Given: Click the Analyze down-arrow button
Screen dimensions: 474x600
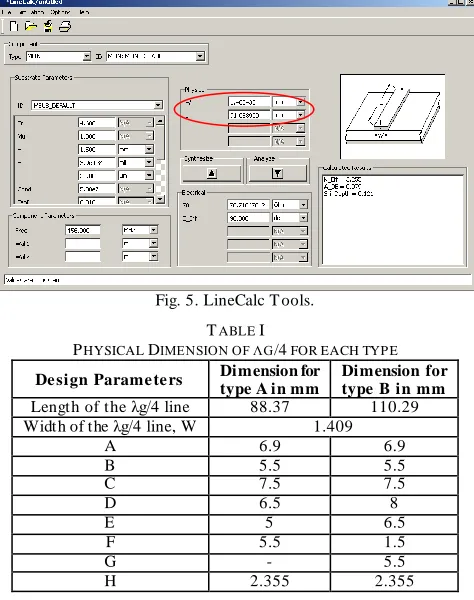Looking at the screenshot, I should coord(278,174).
